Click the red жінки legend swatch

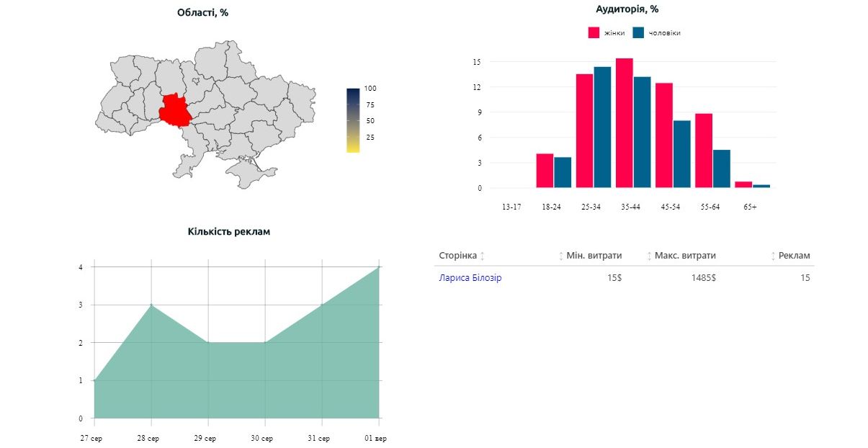[x=594, y=33]
